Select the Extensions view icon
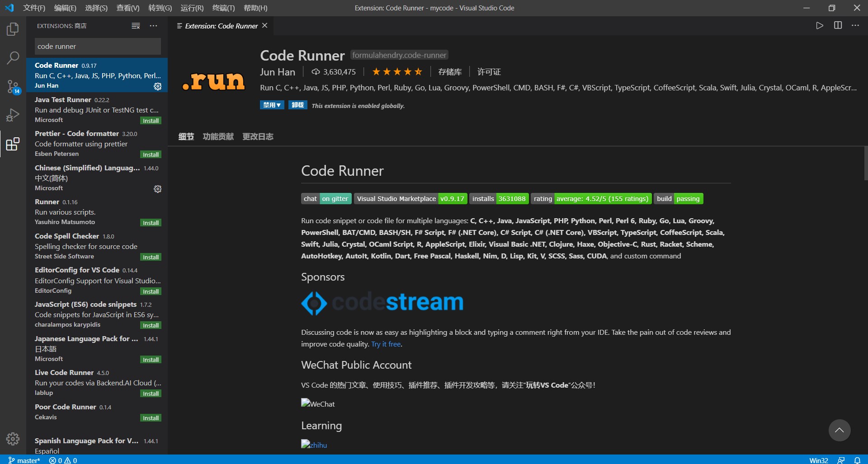Screen dimensions: 868x464 [x=13, y=144]
